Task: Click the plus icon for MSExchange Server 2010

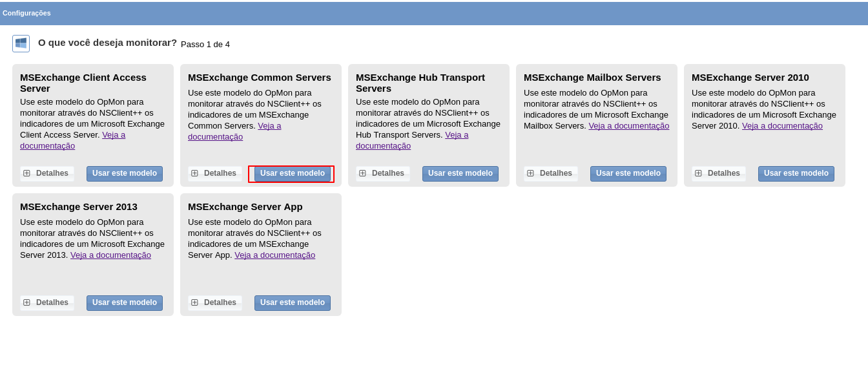Action: [698, 173]
